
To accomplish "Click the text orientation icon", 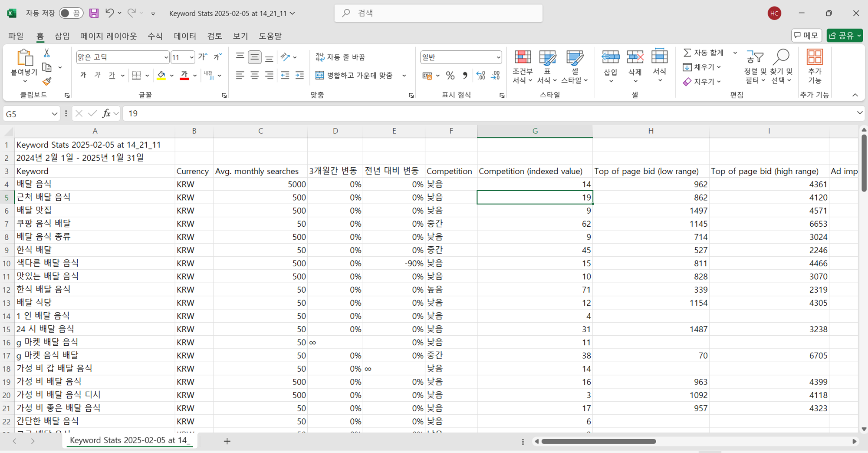I will click(285, 57).
